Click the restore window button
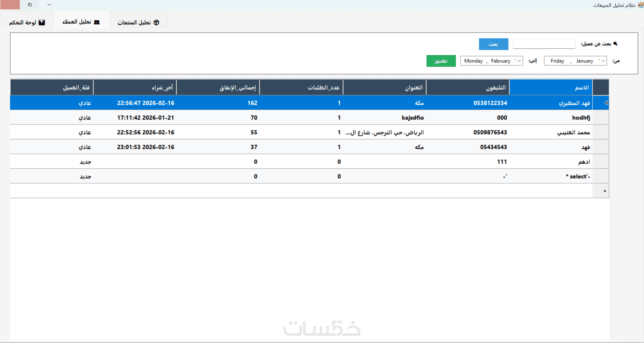This screenshot has width=644, height=343. click(x=30, y=5)
